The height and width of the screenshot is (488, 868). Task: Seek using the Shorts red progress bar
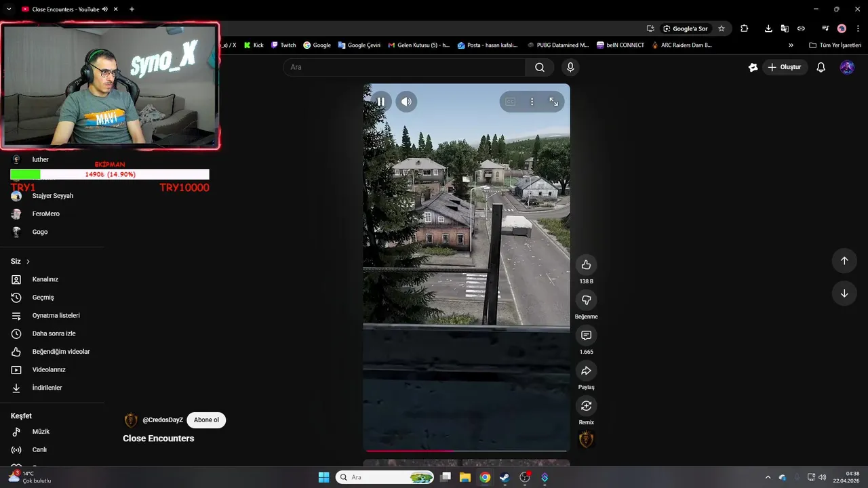(467, 450)
